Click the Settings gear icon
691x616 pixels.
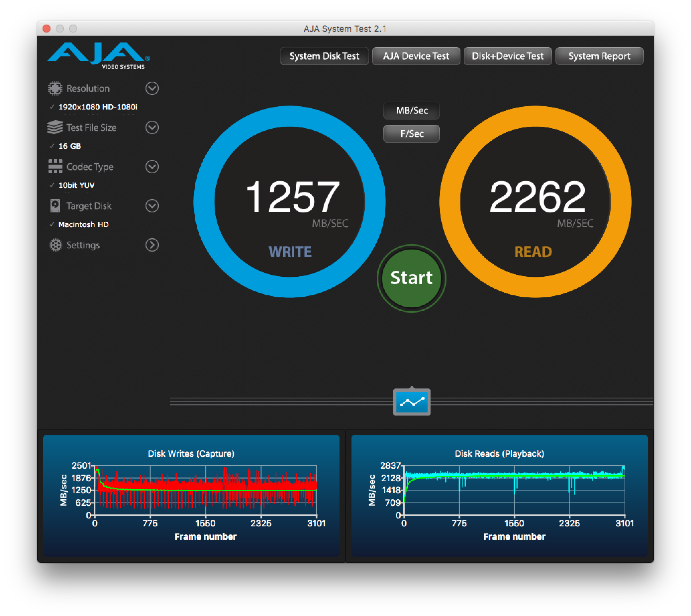(x=55, y=245)
